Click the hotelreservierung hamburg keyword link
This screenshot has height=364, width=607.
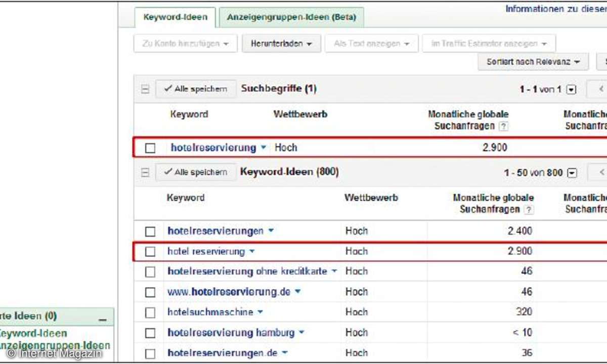[231, 333]
